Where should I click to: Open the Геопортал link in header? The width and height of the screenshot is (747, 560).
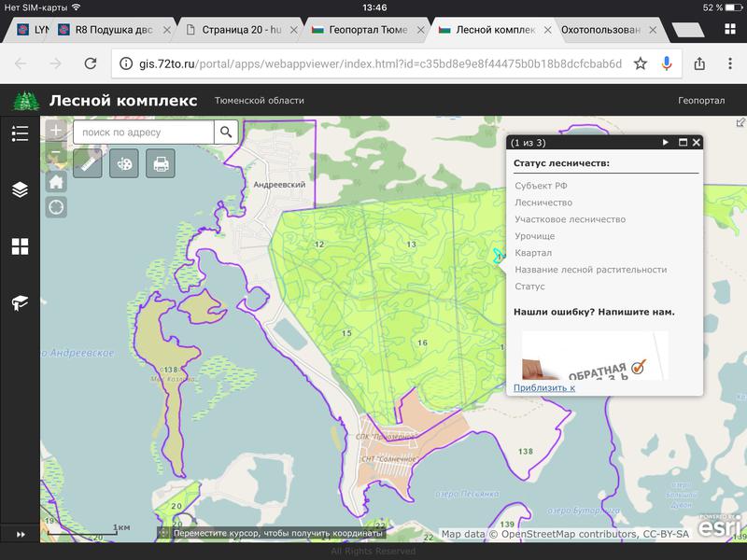(700, 100)
